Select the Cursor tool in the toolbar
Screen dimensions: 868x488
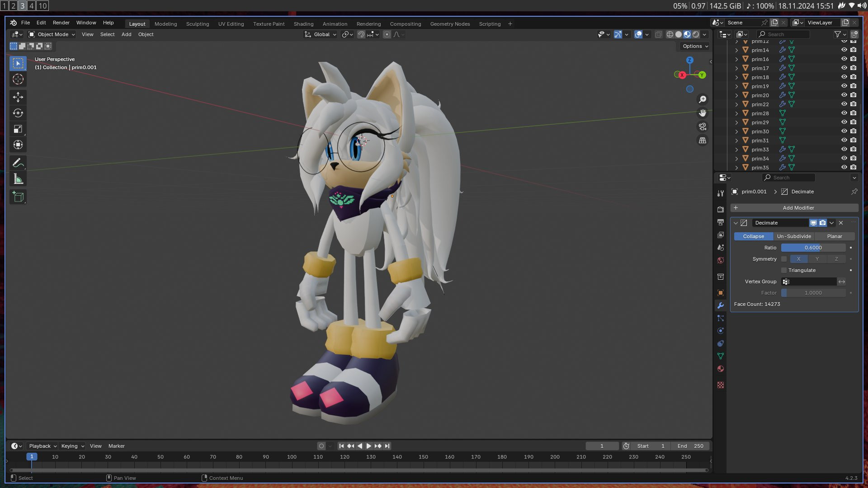pos(18,79)
